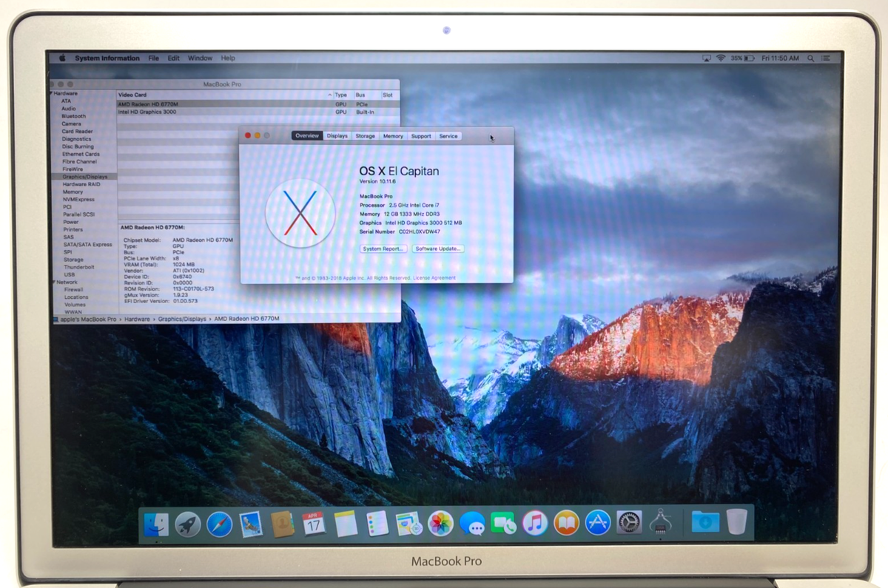The height and width of the screenshot is (588, 888).
Task: Open the File menu
Action: pos(154,58)
